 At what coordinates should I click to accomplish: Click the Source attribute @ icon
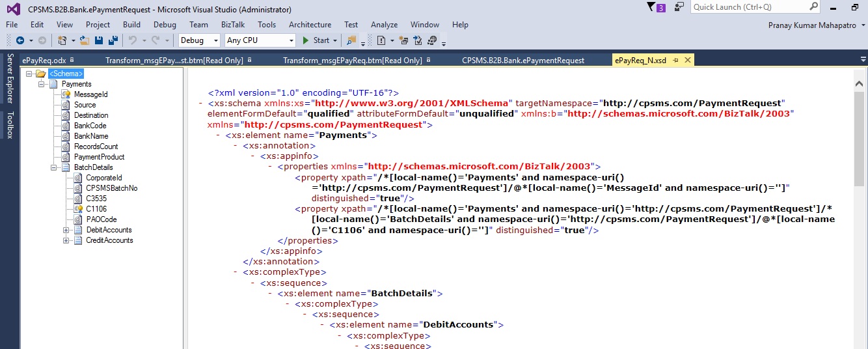tap(66, 105)
